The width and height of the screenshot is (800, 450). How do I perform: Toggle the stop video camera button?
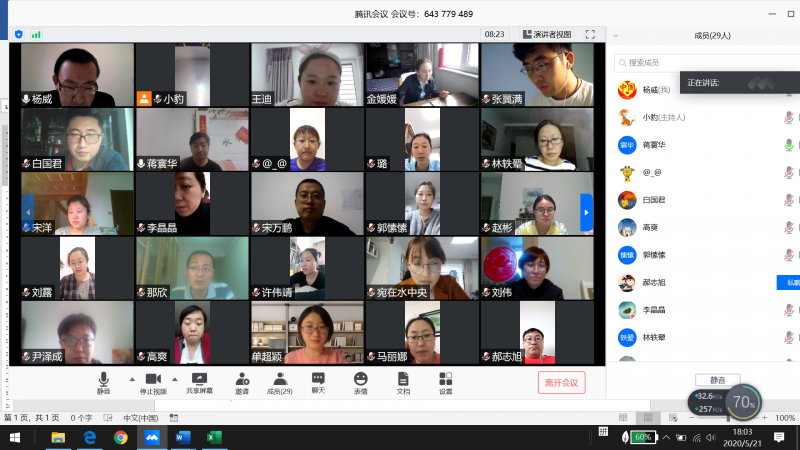(x=153, y=382)
